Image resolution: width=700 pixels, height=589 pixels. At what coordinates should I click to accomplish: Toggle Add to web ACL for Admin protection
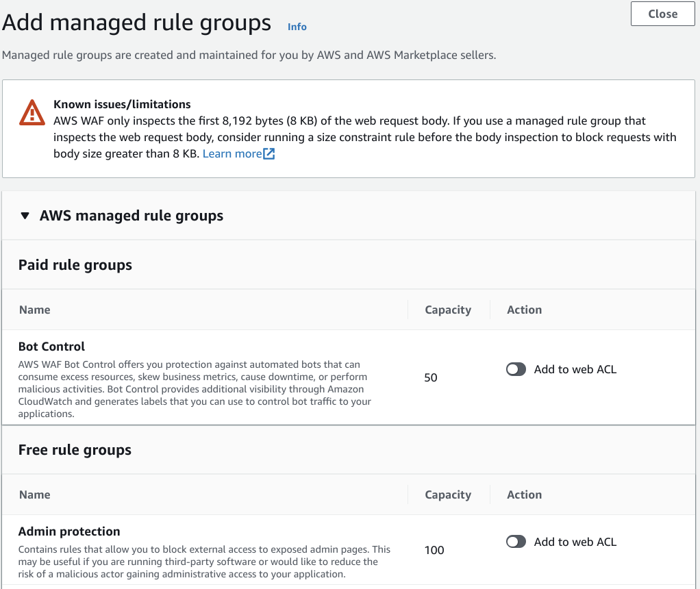coord(516,542)
